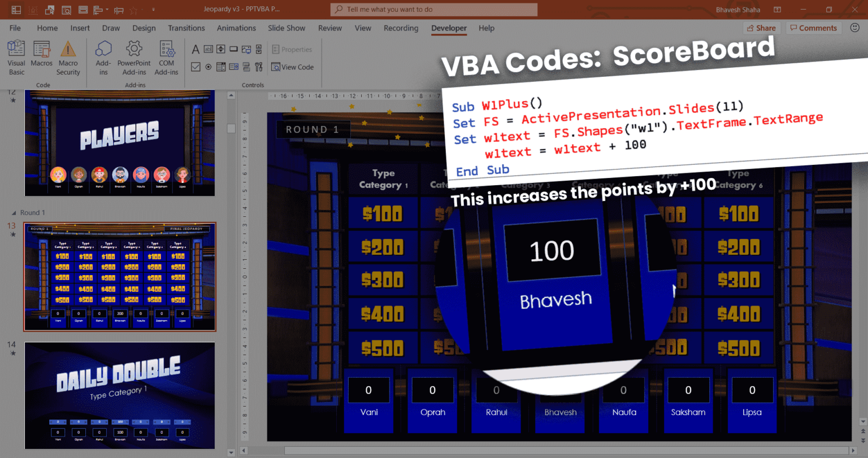Click the Share button
The height and width of the screenshot is (458, 868).
[761, 28]
